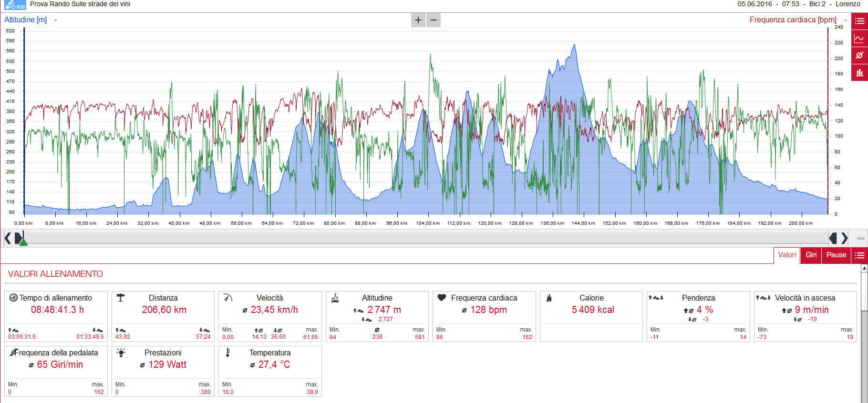Select training time value 08:48:41.3 h
Image resolution: width=868 pixels, height=403 pixels.
(x=57, y=310)
